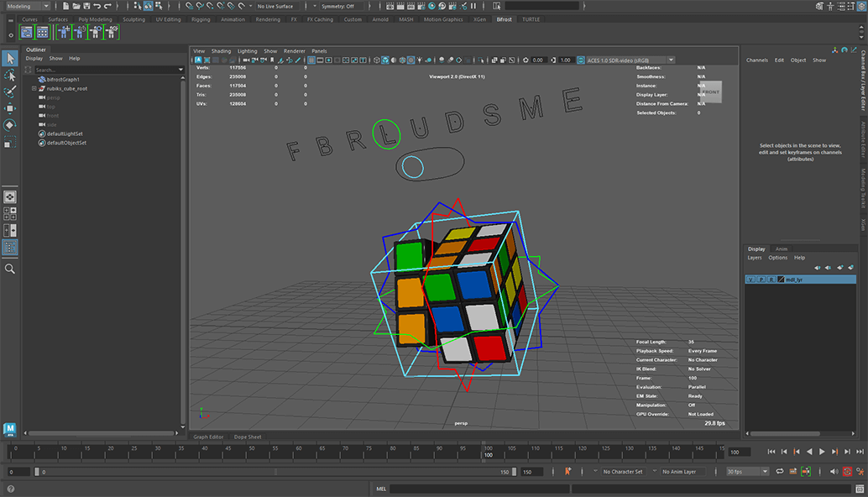This screenshot has height=497, width=868.
Task: Toggle the loop playback button
Action: click(779, 472)
